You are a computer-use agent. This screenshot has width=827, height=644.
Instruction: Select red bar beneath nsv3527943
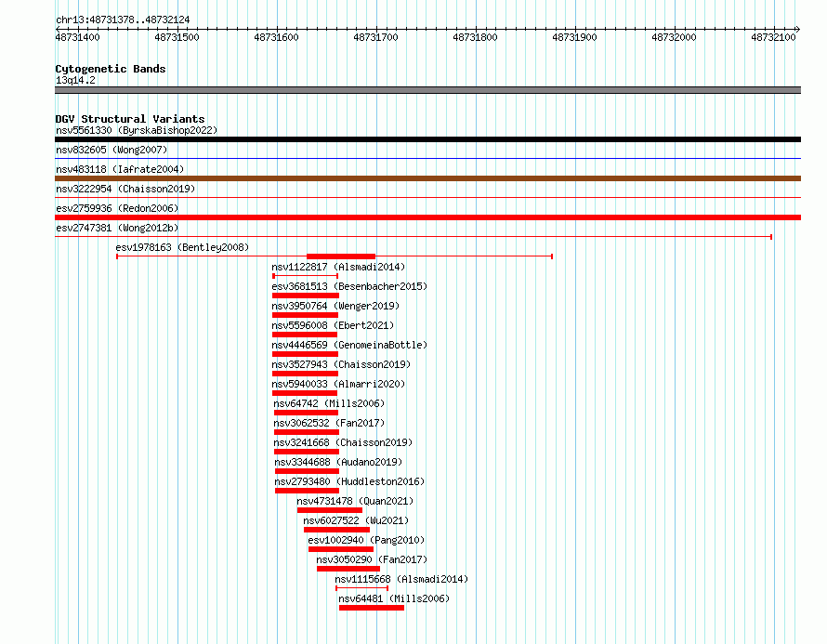(x=306, y=374)
